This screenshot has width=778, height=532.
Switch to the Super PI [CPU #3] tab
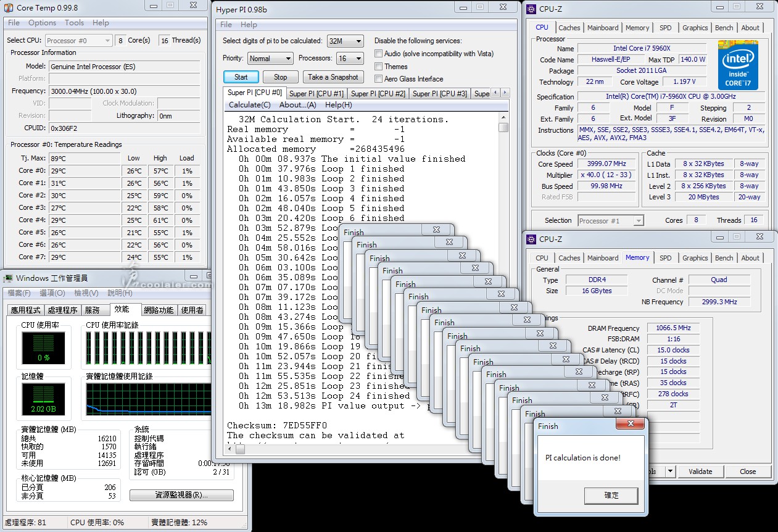pos(439,94)
